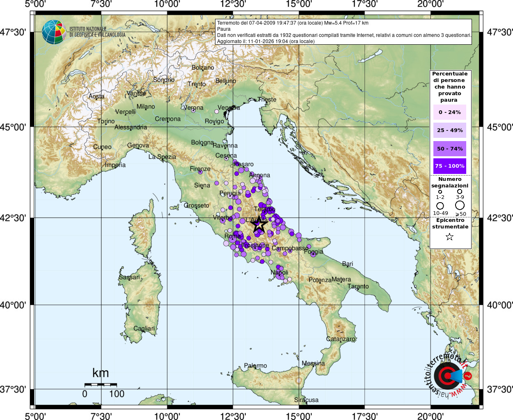
Task: Click the ≥50 reports circle in legend
Action: click(x=460, y=205)
